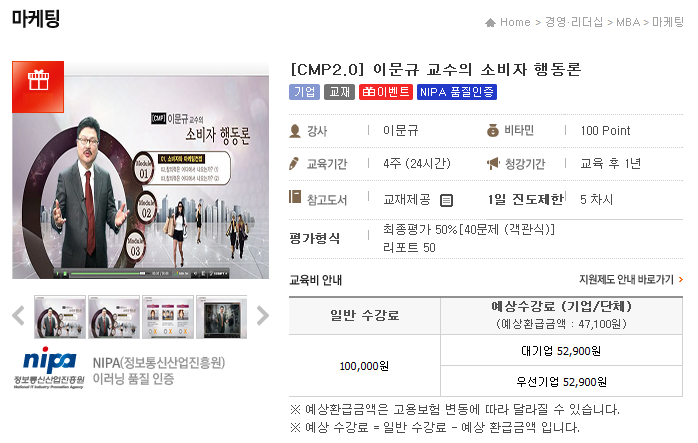The height and width of the screenshot is (443, 698).
Task: Click the NIPA 품질인증 badge
Action: tap(457, 92)
